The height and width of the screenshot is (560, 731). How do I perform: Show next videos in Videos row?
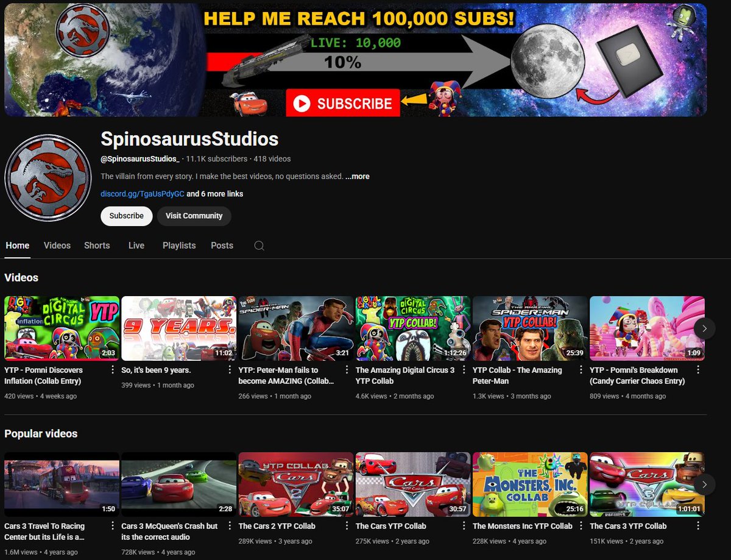(704, 328)
